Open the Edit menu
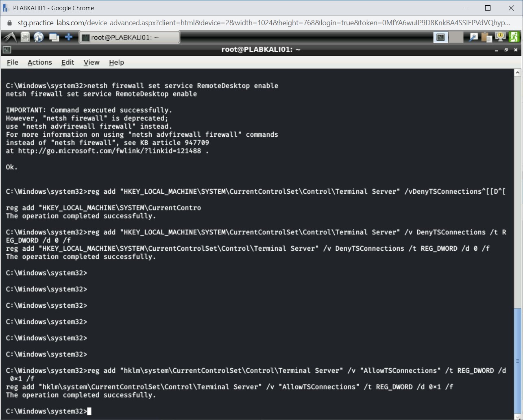The width and height of the screenshot is (523, 420). 68,62
